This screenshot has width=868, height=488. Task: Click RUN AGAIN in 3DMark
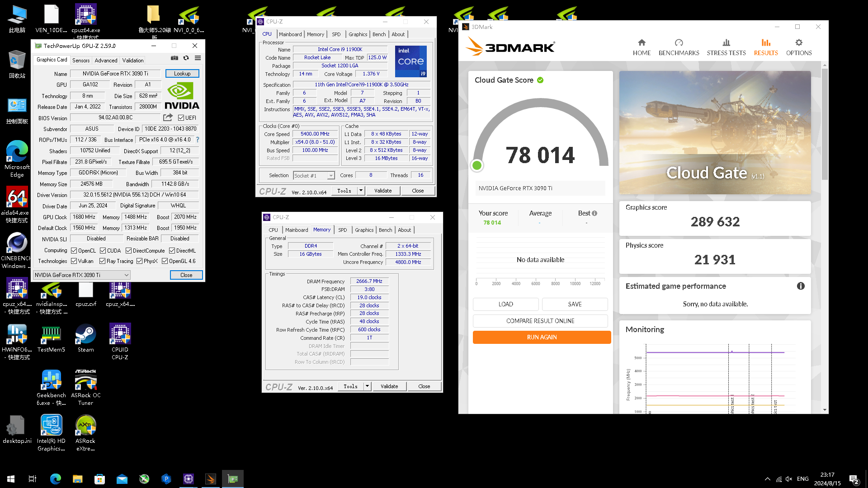pyautogui.click(x=542, y=337)
